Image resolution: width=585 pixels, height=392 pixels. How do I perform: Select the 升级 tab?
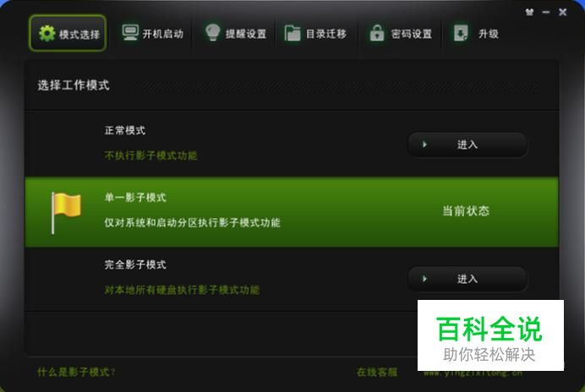click(x=477, y=34)
